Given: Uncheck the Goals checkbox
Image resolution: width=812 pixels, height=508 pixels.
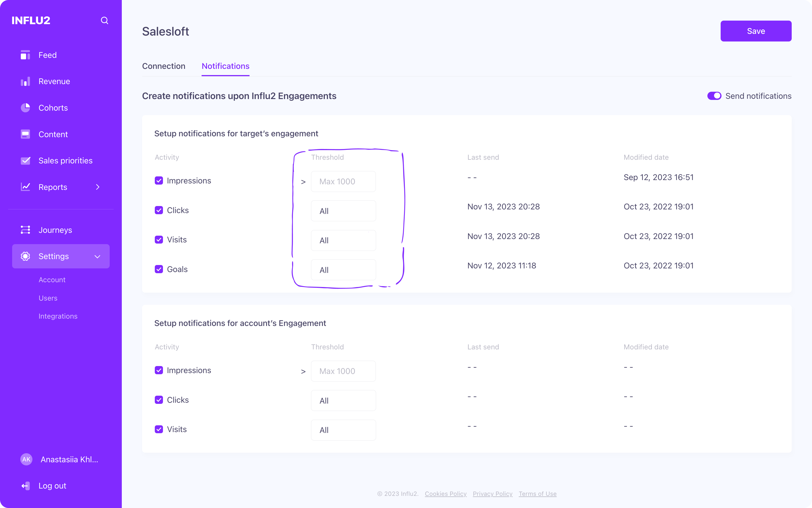Looking at the screenshot, I should tap(159, 269).
